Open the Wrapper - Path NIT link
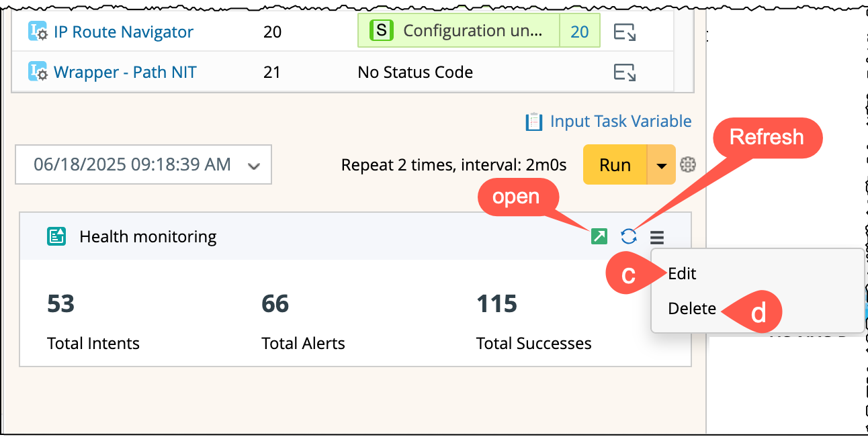The width and height of the screenshot is (868, 439). 125,72
